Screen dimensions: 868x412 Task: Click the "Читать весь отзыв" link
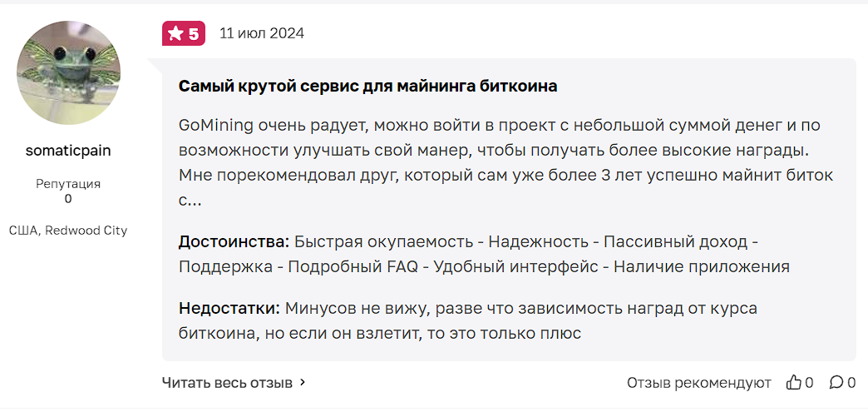(x=227, y=383)
